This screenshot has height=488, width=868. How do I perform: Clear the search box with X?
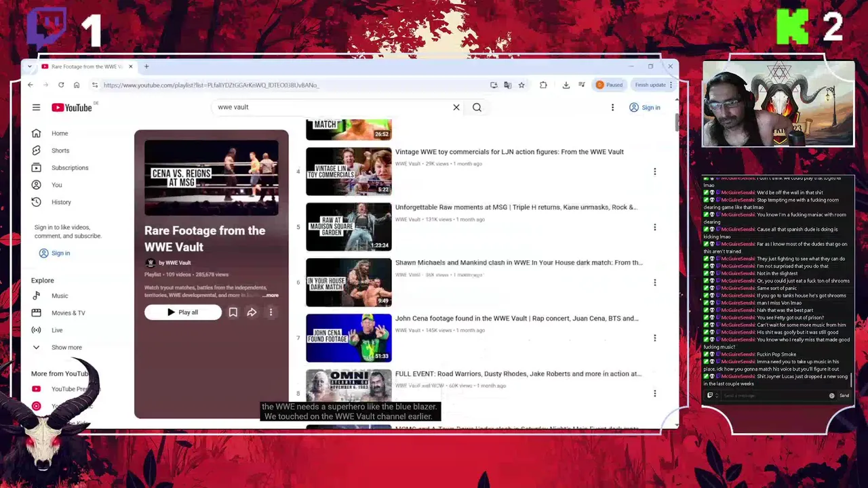tap(456, 107)
